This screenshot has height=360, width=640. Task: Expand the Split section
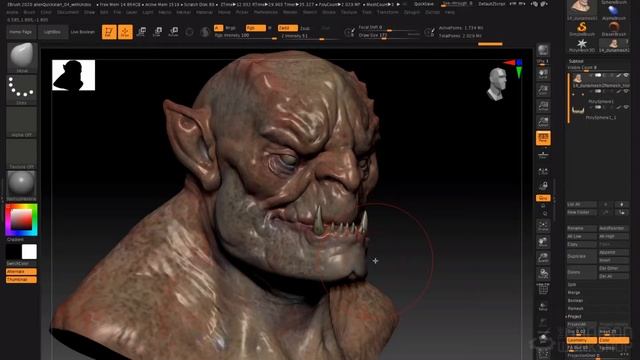(572, 284)
